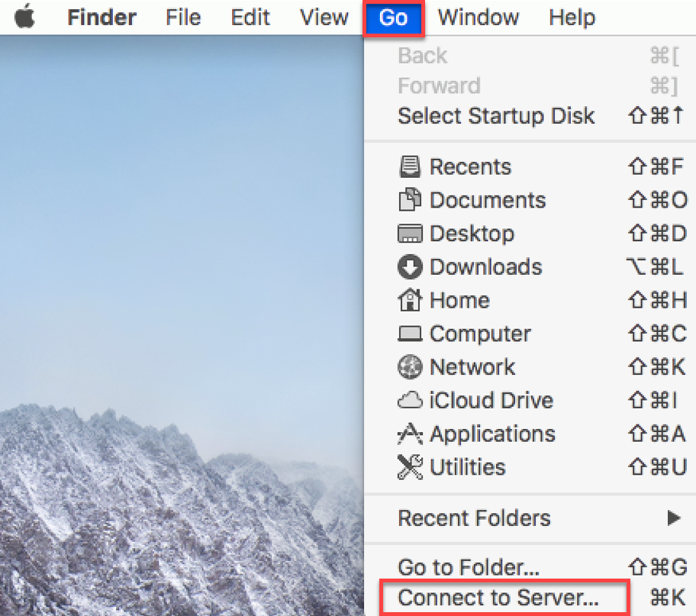Expand the Recent Folders submenu arrow
The image size is (696, 616).
tap(673, 518)
